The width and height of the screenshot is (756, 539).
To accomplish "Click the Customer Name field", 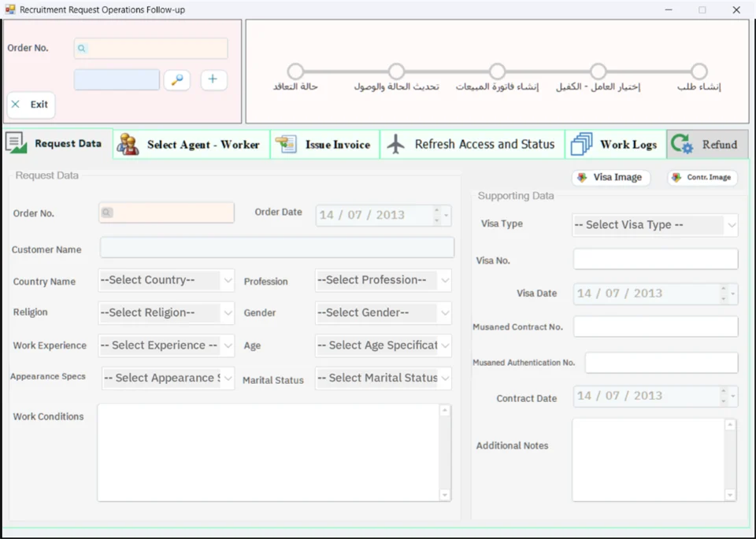I will pos(276,248).
